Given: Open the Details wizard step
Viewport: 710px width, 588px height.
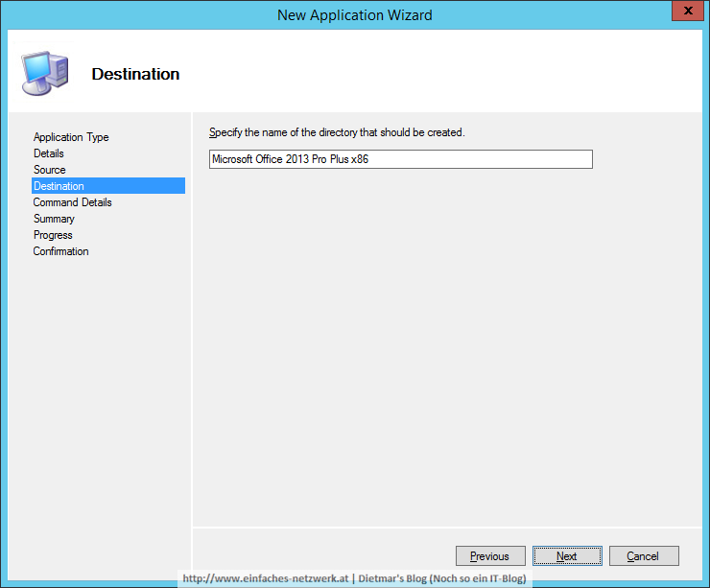Looking at the screenshot, I should click(49, 153).
